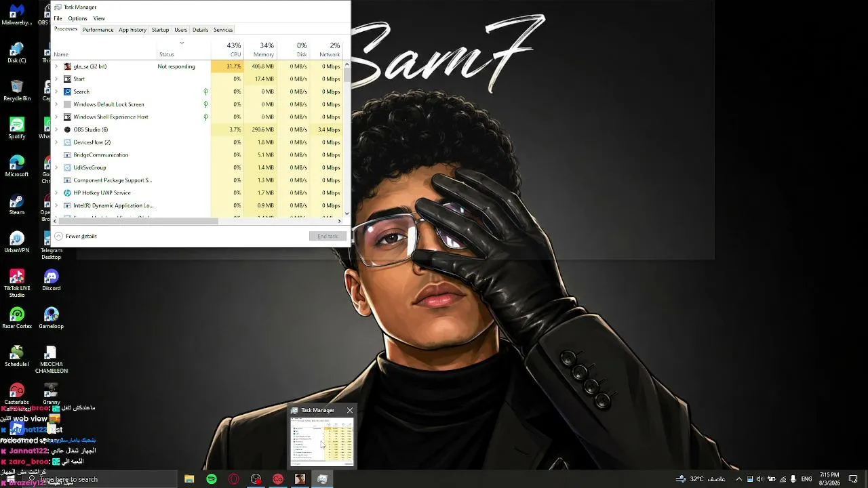
Task: Open the Razer Cortex desktop shortcut
Action: pyautogui.click(x=16, y=318)
